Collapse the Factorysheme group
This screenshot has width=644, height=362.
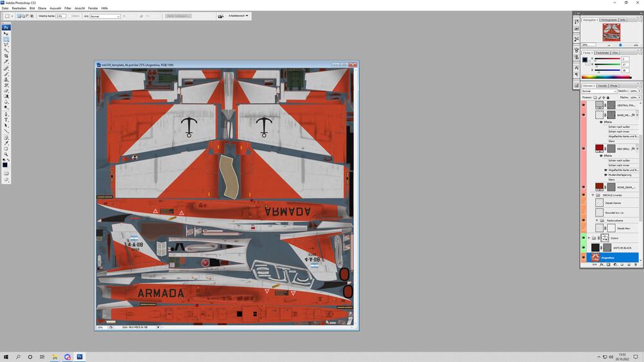click(597, 220)
